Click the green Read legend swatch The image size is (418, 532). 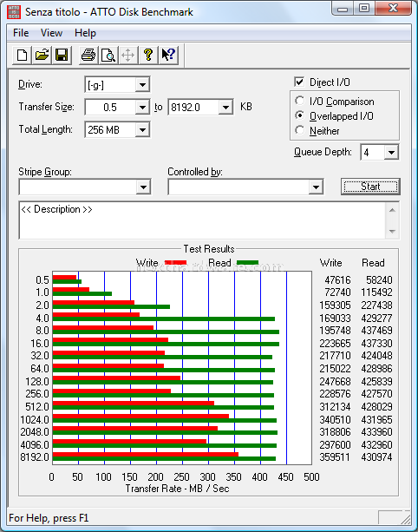click(247, 262)
